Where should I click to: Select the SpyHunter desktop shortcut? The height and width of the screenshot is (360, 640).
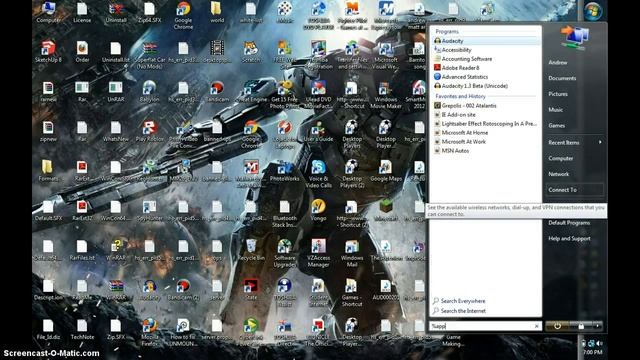(149, 210)
